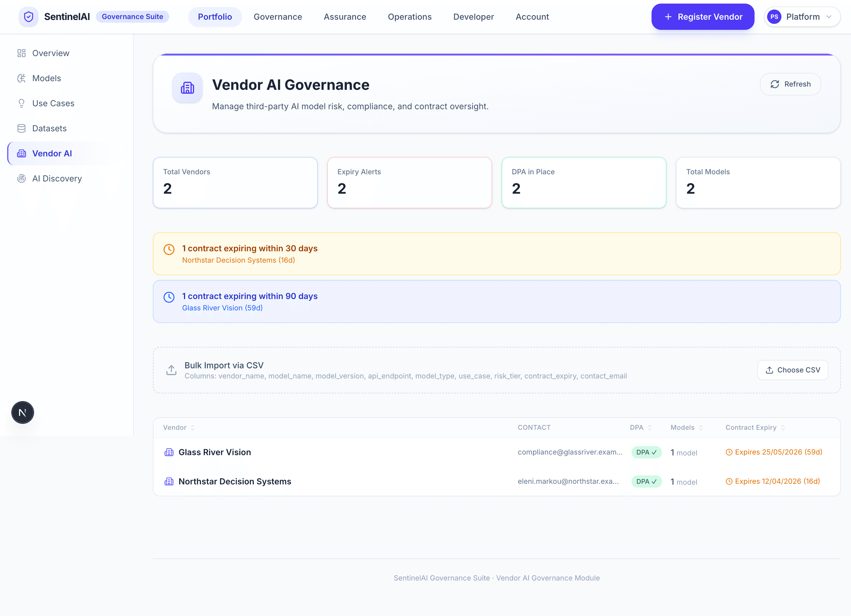Viewport: 851px width, 616px height.
Task: Open the Operations menu item
Action: tap(410, 16)
